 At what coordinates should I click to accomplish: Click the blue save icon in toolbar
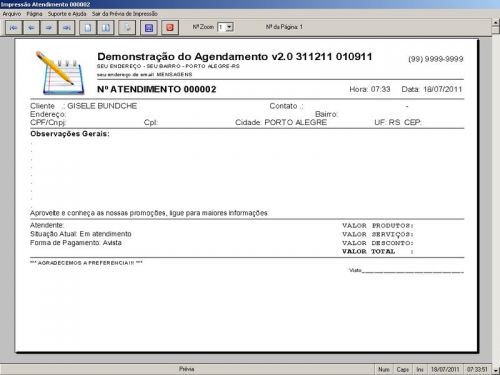(x=149, y=28)
